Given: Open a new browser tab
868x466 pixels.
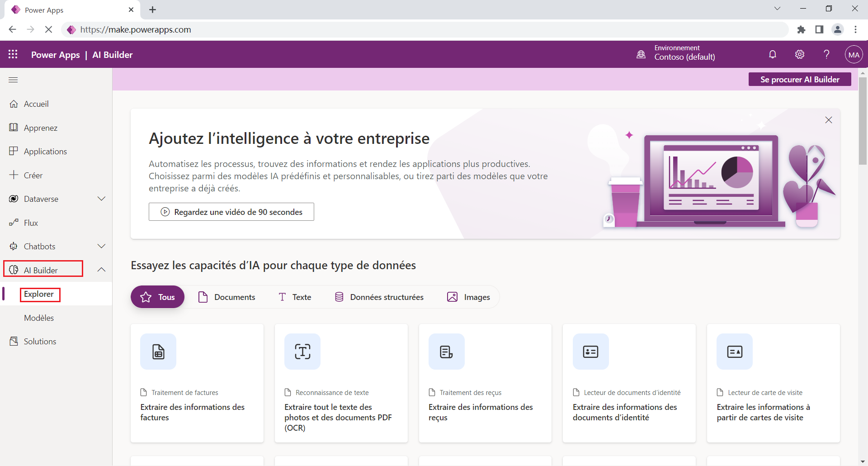Looking at the screenshot, I should [152, 10].
